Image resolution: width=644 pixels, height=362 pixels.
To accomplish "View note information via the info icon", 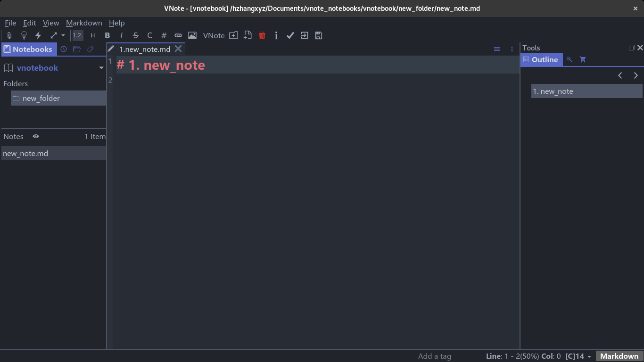I will pos(276,35).
